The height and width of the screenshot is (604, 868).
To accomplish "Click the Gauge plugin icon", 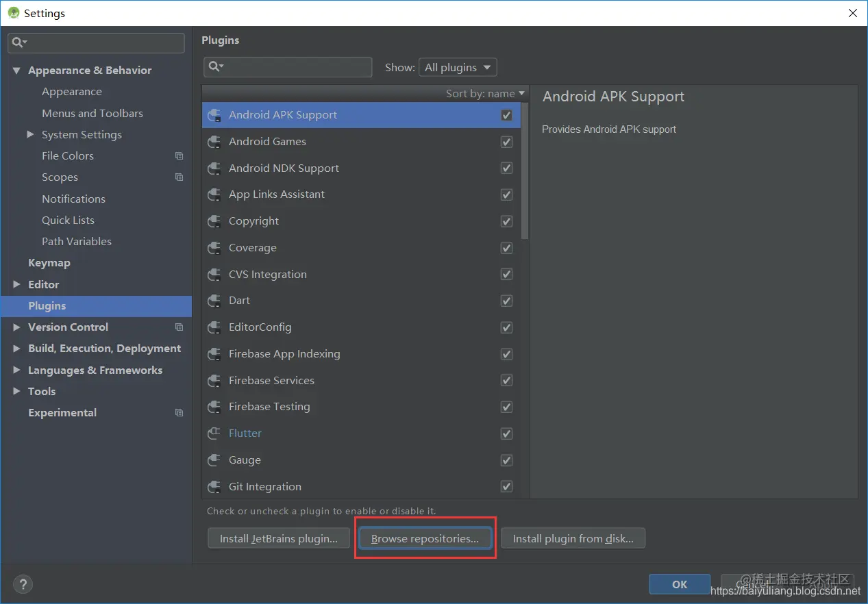I will (214, 460).
